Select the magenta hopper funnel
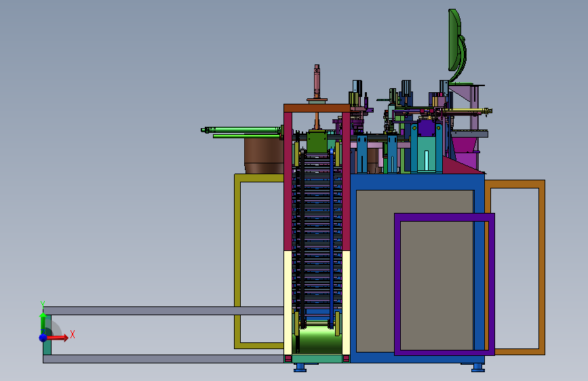Viewport: 588px width, 381px height. [x=465, y=145]
